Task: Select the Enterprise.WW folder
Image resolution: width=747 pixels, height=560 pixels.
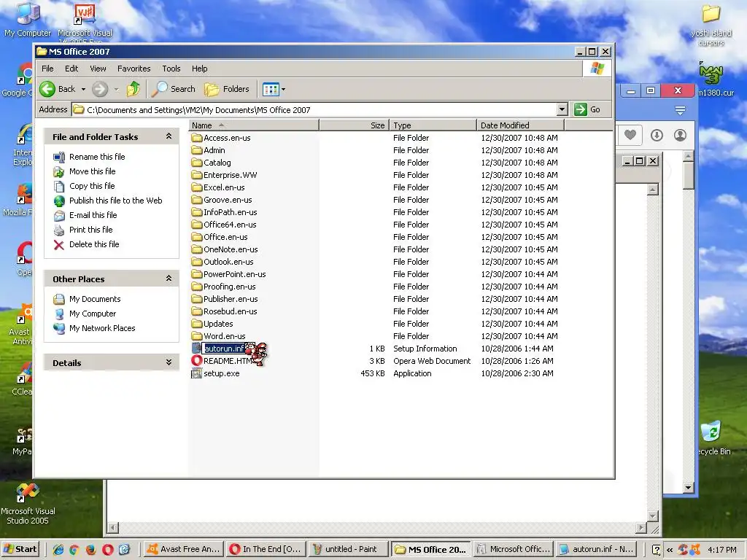Action: click(224, 175)
